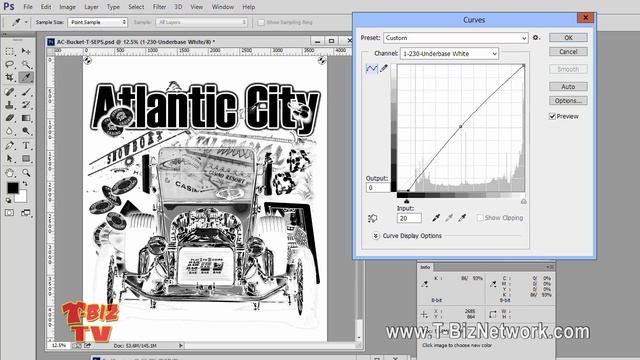Viewport: 640px width, 360px height.
Task: Select the Brush tool
Action: (26, 92)
